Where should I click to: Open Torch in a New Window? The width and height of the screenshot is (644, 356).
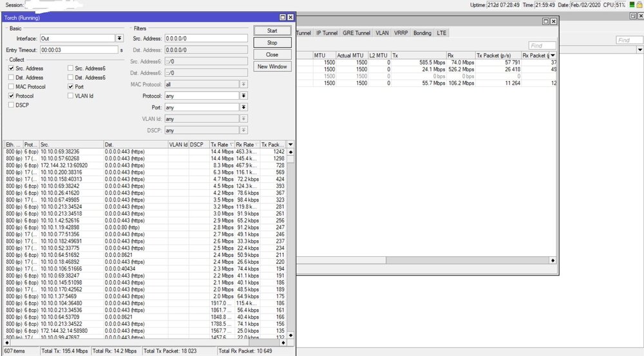tap(272, 66)
